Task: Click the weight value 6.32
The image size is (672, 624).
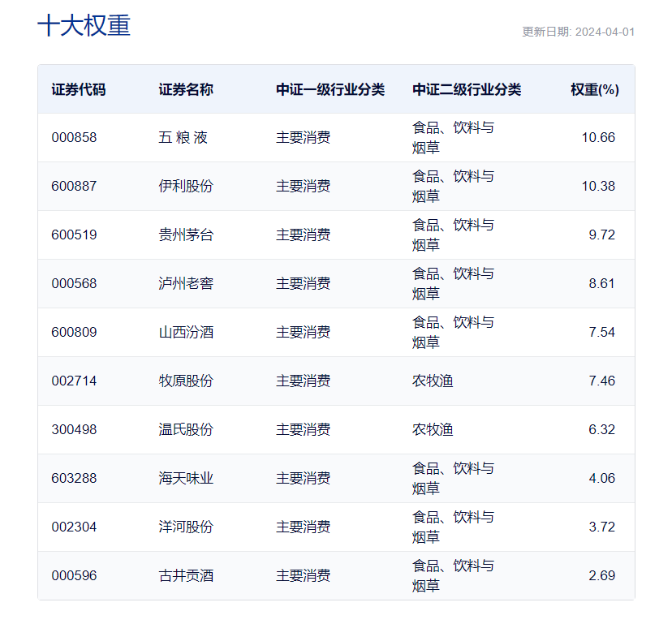Action: [x=601, y=429]
